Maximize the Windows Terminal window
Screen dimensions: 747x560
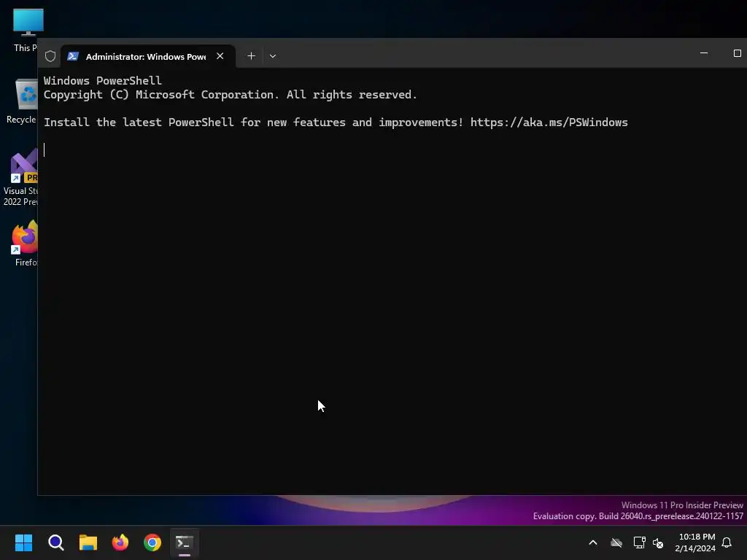(737, 53)
